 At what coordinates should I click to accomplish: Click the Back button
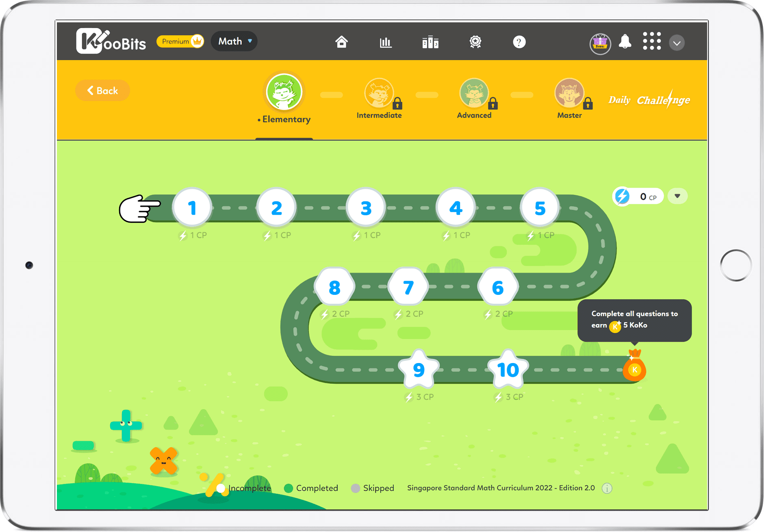(x=102, y=91)
